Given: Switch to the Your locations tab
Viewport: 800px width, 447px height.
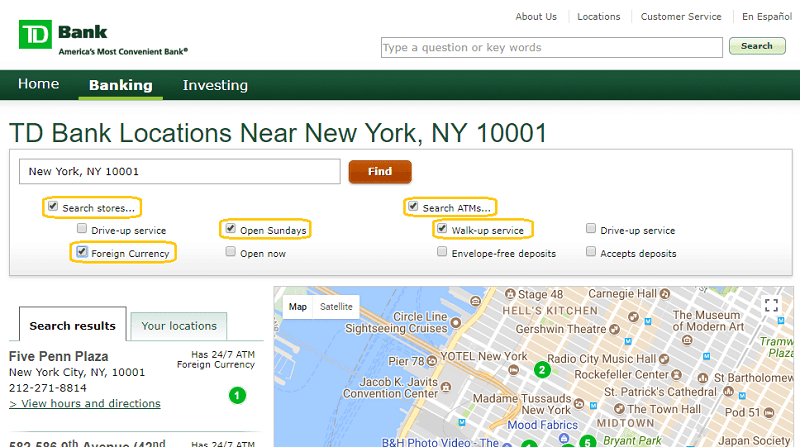Looking at the screenshot, I should pyautogui.click(x=179, y=325).
